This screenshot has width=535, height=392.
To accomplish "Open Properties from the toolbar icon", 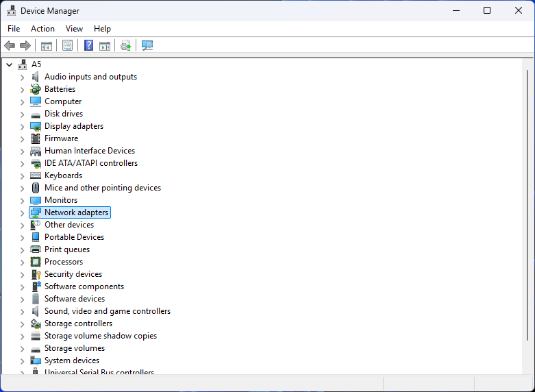I will click(x=67, y=46).
